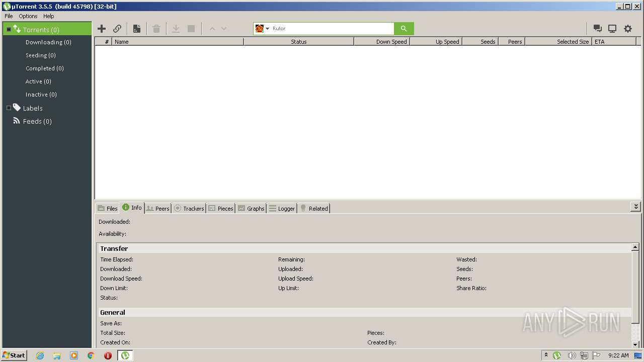Click the Remove Torrent trash icon
This screenshot has width=644, height=362.
[x=156, y=29]
